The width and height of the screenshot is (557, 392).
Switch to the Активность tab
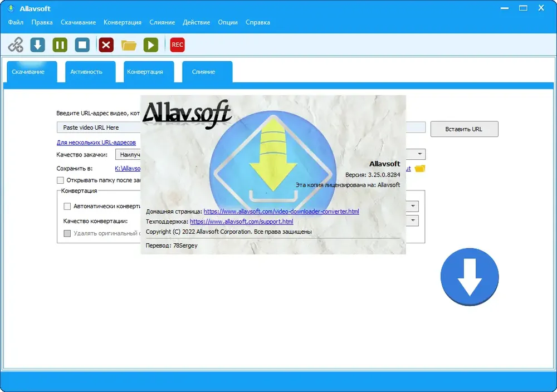[86, 72]
